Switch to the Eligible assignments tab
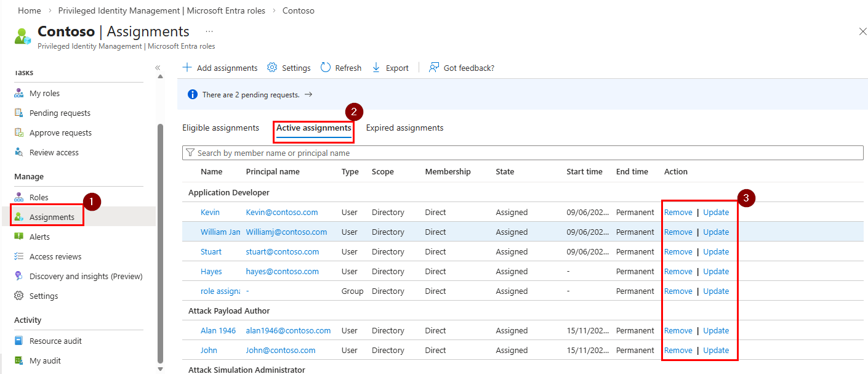Screen dimensions: 868x374 coord(221,128)
